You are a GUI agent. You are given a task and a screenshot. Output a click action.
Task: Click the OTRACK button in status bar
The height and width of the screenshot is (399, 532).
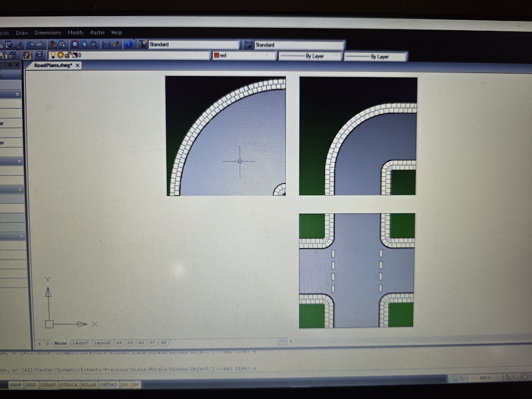69,385
